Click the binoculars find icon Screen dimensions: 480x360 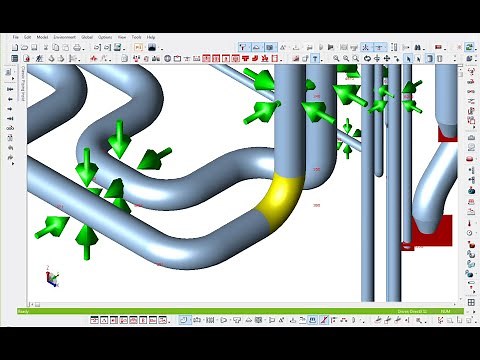click(x=419, y=48)
